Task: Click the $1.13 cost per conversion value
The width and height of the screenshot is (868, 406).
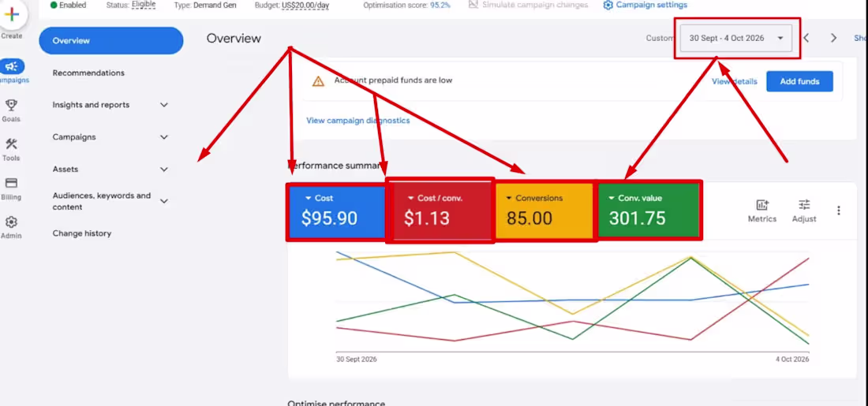Action: [427, 218]
